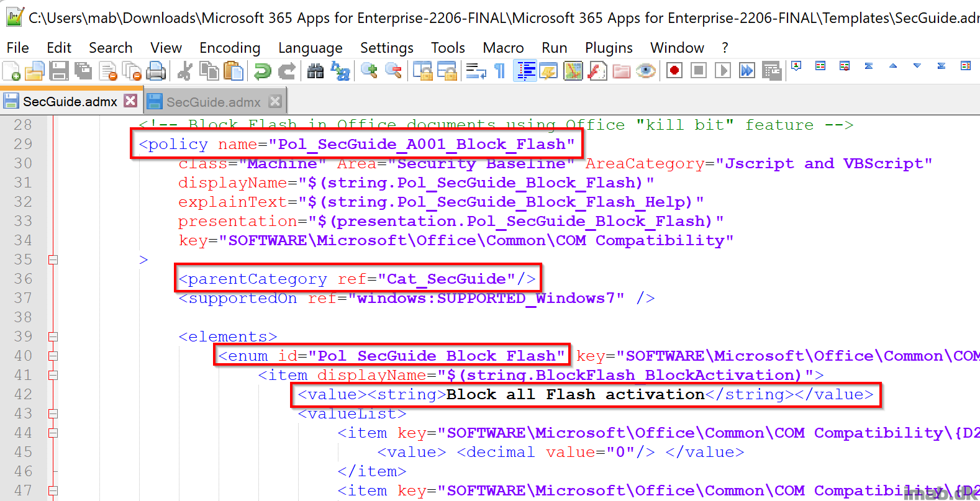980x501 pixels.
Task: Collapse the item fold at line 41
Action: (x=53, y=375)
